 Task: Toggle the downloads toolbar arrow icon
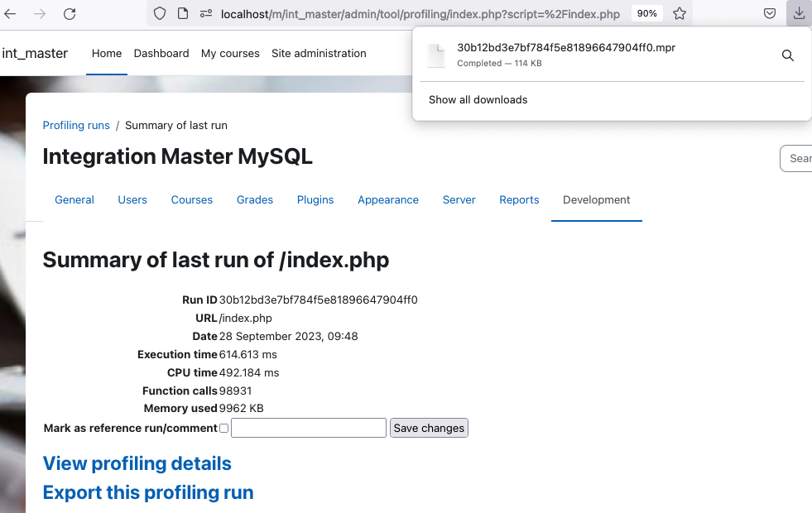coord(799,13)
